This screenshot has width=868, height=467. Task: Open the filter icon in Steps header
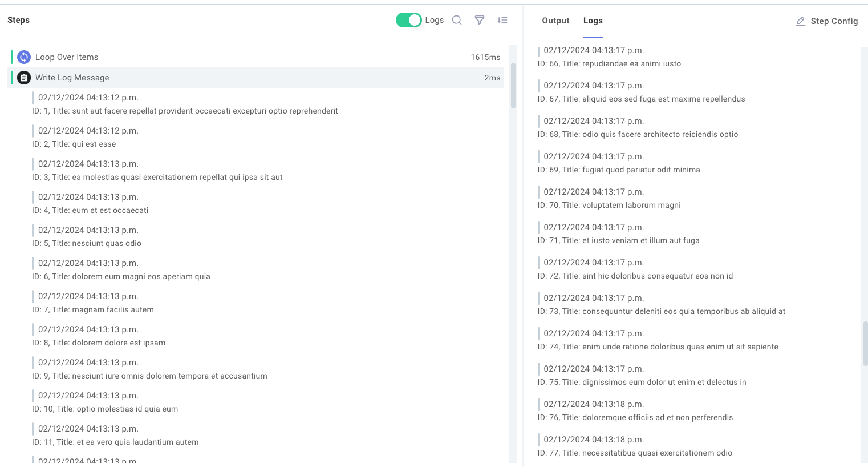(x=480, y=20)
